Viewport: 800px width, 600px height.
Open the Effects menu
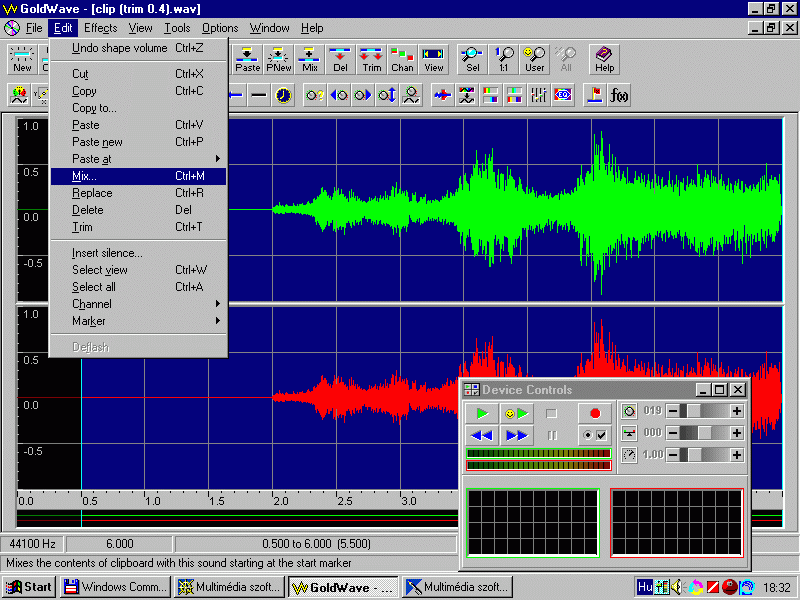coord(101,28)
